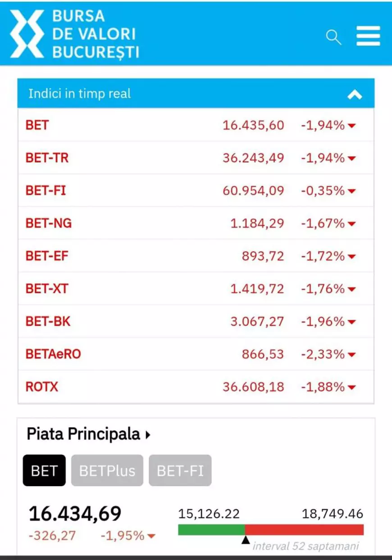Open the BET-TR index link
The width and height of the screenshot is (392, 560).
click(47, 158)
